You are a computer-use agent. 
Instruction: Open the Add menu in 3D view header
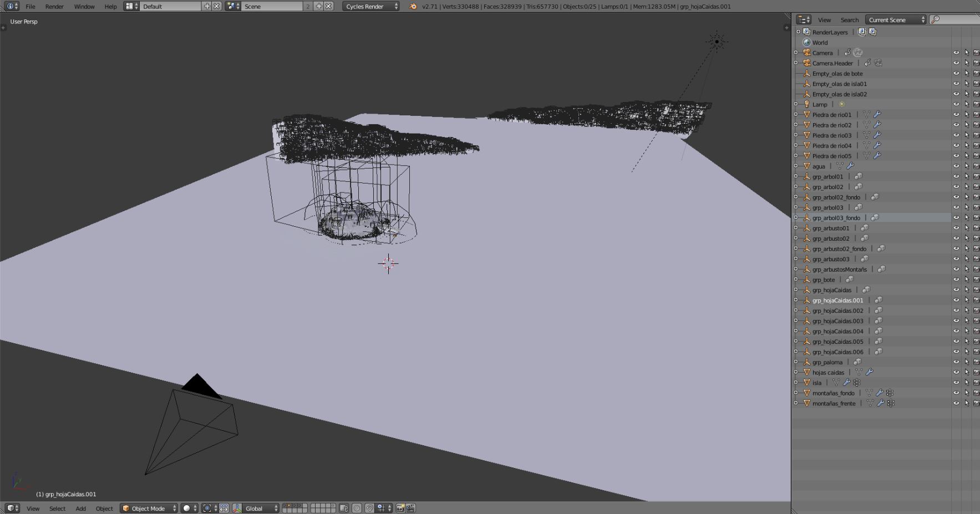[x=80, y=508]
